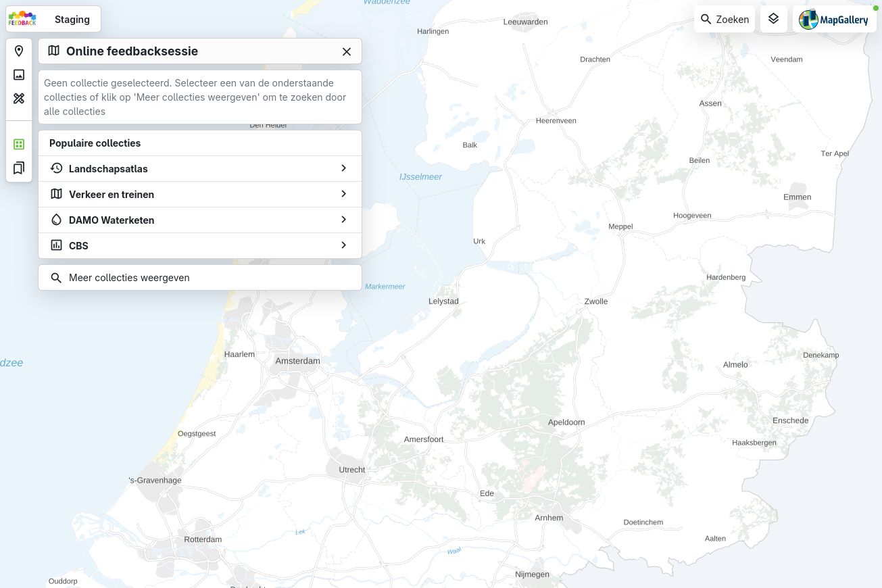Click the Staging label in header
Viewport: 882px width, 588px height.
[x=72, y=20]
